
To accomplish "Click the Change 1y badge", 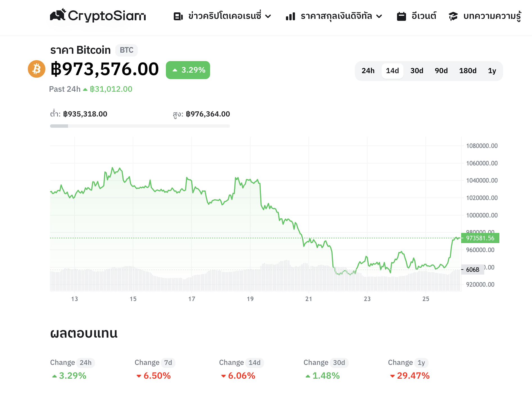I will point(421,363).
